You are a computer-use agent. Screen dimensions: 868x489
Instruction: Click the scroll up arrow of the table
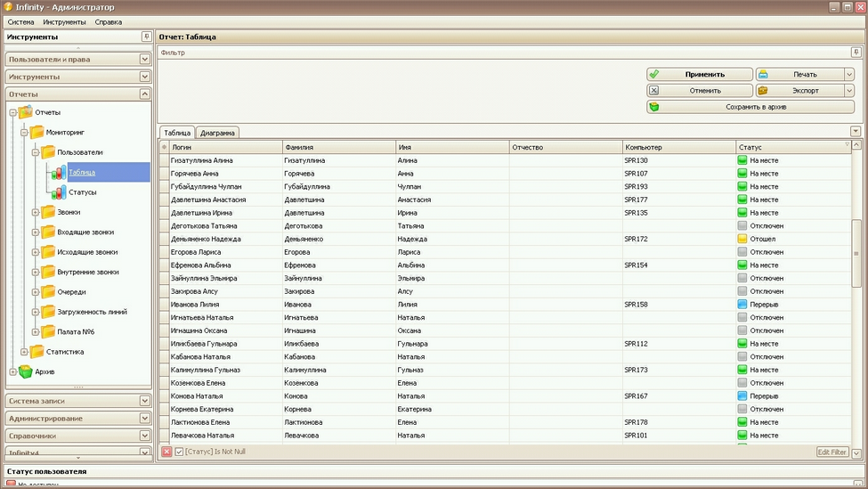click(x=856, y=145)
